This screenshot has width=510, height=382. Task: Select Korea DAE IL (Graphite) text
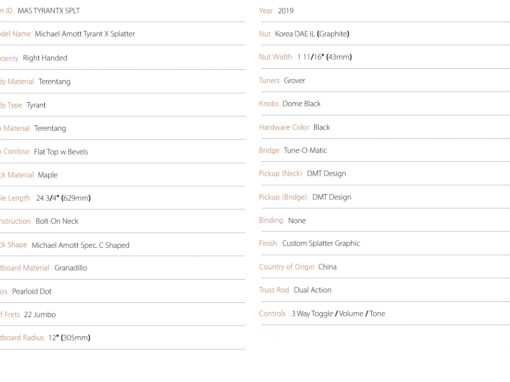tap(312, 34)
